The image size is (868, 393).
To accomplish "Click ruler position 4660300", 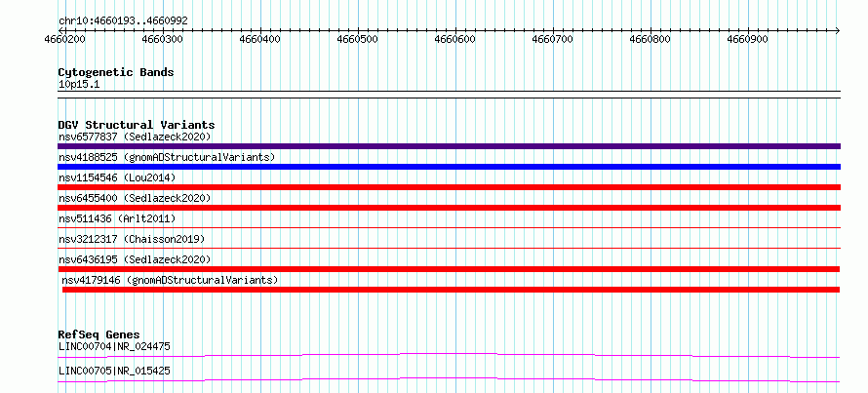I will pos(163,39).
